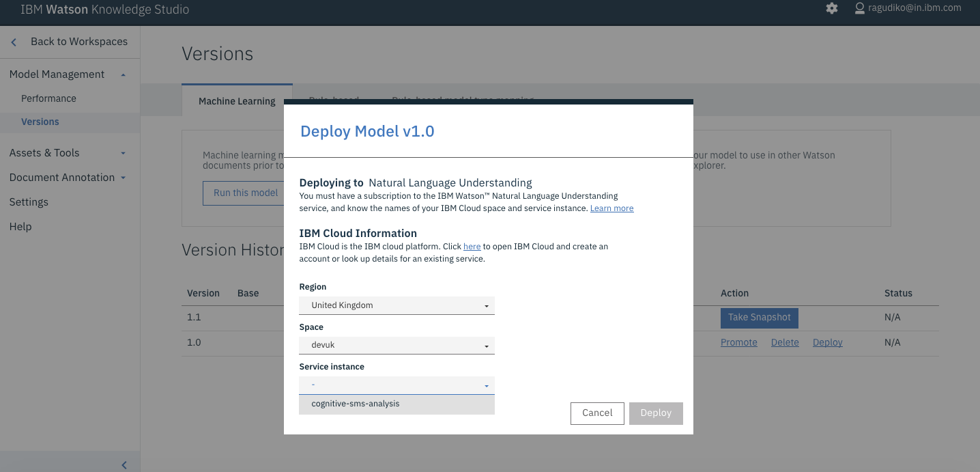Image resolution: width=980 pixels, height=472 pixels.
Task: Open the settings gear icon
Action: coord(831,8)
